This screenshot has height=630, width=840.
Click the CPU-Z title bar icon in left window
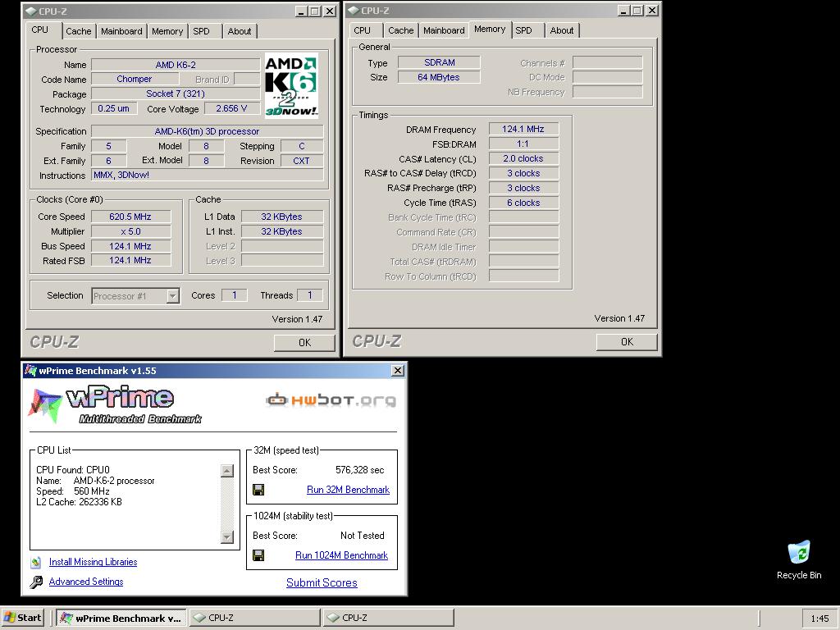click(30, 11)
